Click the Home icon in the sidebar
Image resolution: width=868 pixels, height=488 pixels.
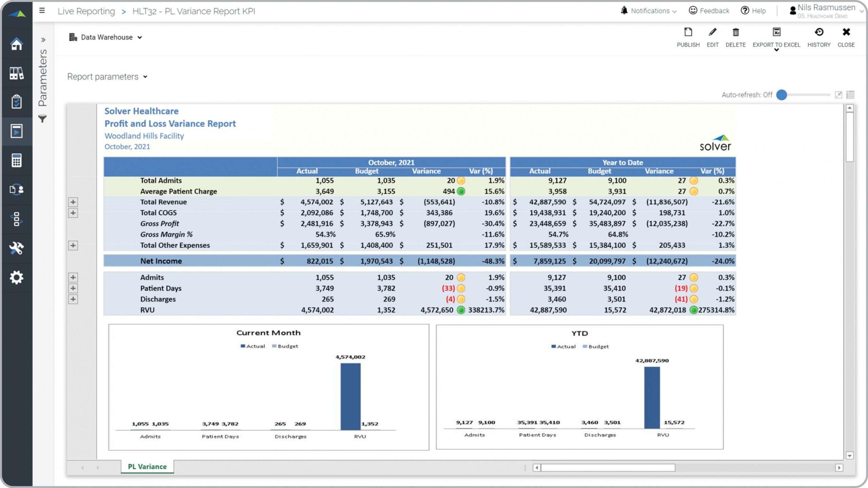(16, 44)
